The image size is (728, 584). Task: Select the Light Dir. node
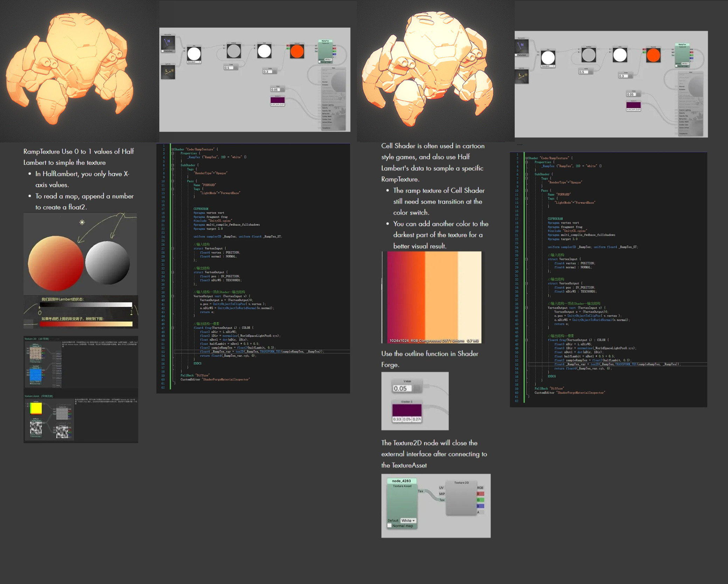(x=168, y=71)
